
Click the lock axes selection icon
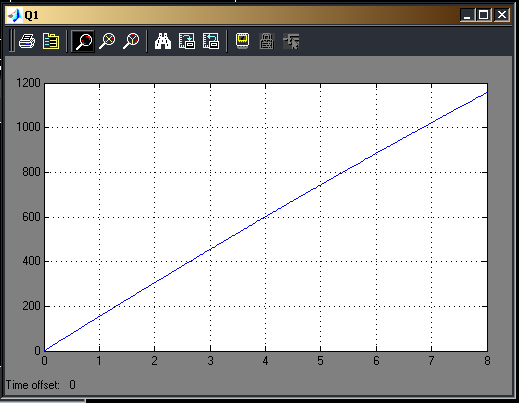pyautogui.click(x=267, y=41)
